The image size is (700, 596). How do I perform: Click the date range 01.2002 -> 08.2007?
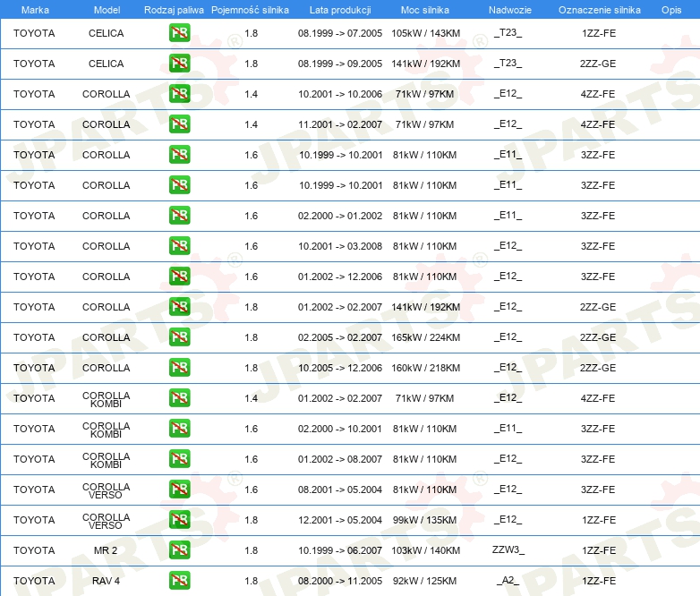340,459
